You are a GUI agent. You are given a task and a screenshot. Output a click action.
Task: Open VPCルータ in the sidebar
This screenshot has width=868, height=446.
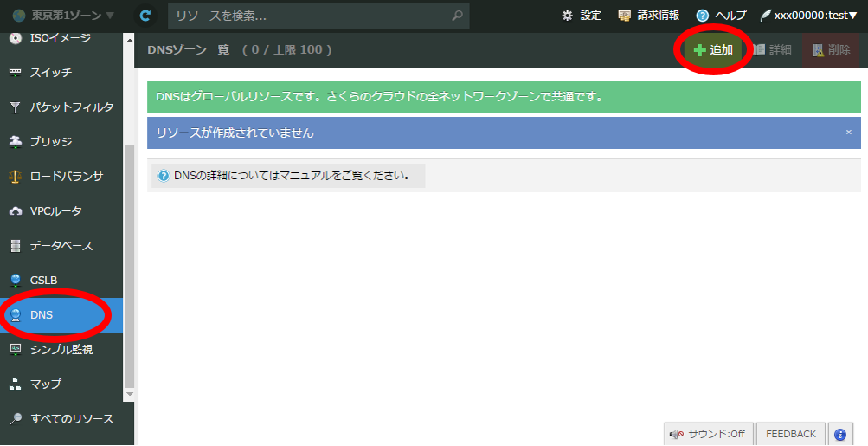(56, 211)
